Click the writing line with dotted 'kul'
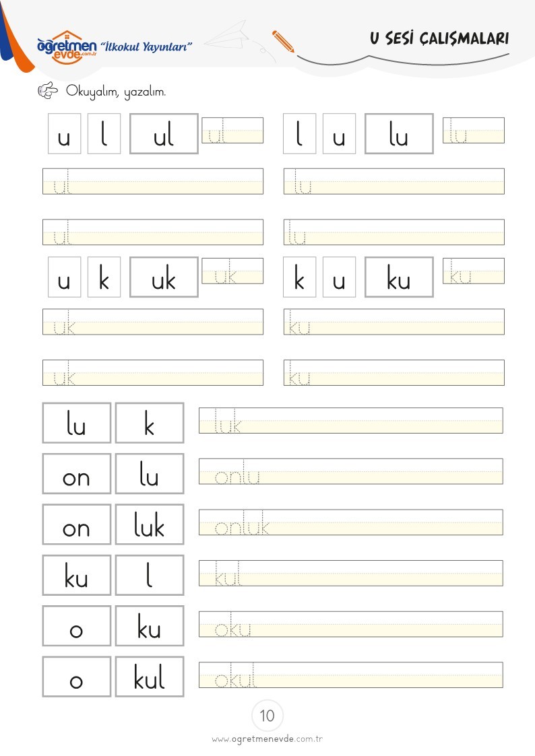The height and width of the screenshot is (756, 535). tap(351, 573)
